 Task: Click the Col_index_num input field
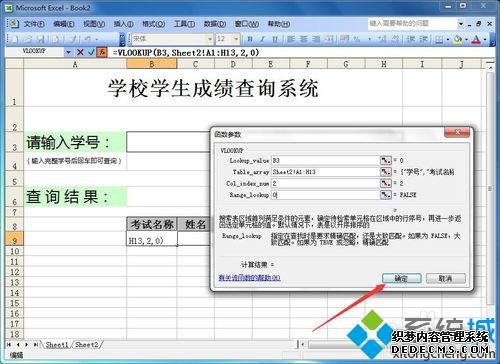click(325, 183)
